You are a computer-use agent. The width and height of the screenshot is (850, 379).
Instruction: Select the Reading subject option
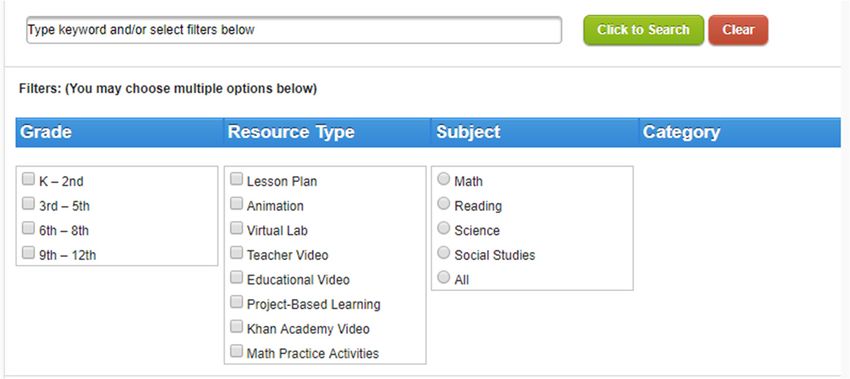click(x=444, y=204)
